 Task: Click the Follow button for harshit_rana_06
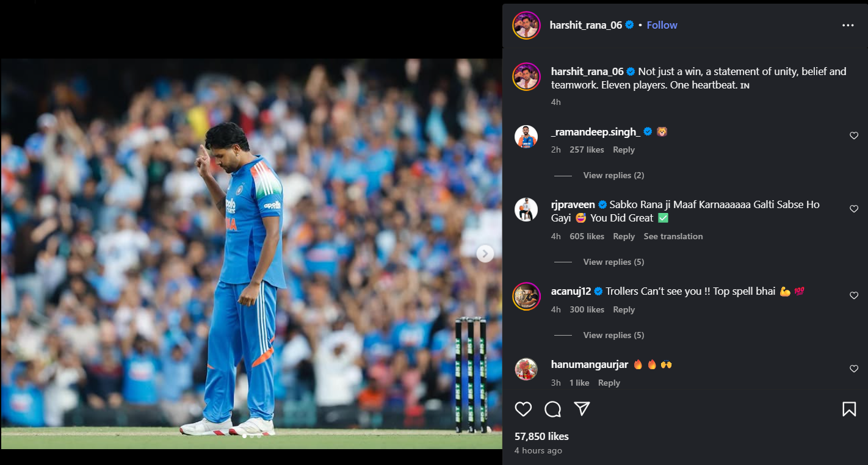662,25
